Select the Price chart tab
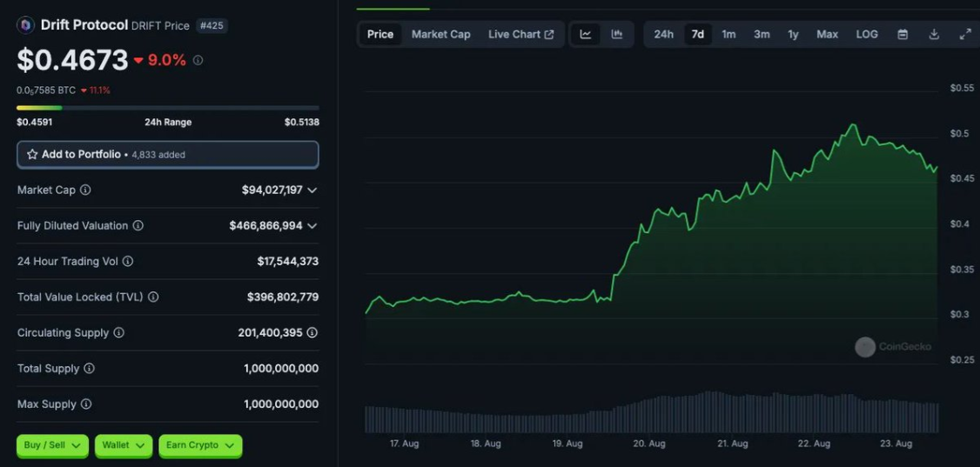The image size is (980, 467). click(380, 34)
